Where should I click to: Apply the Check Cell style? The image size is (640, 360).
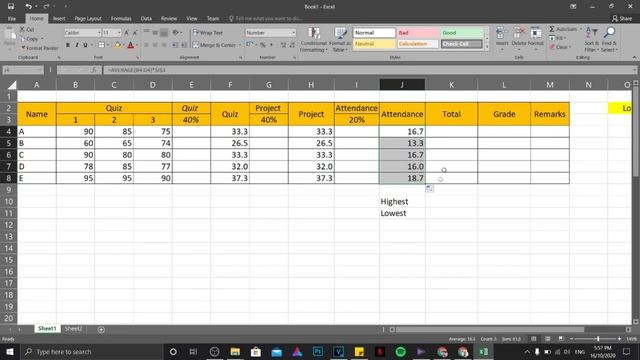[x=462, y=44]
